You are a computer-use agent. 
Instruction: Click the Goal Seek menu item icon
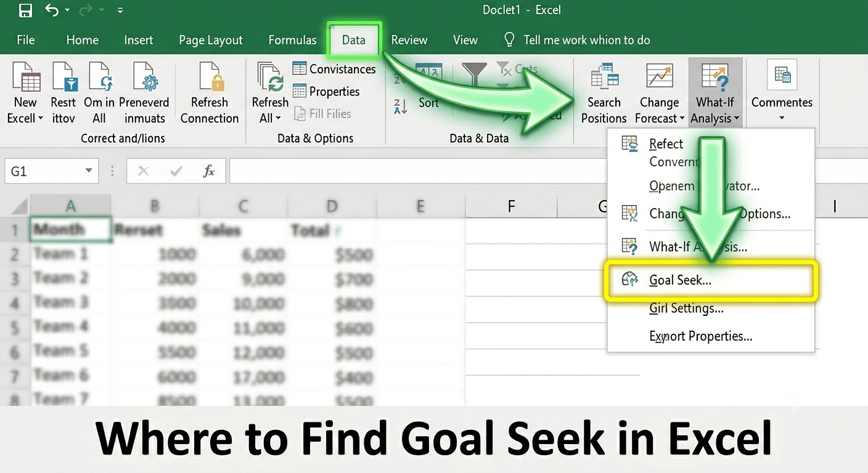[x=629, y=280]
